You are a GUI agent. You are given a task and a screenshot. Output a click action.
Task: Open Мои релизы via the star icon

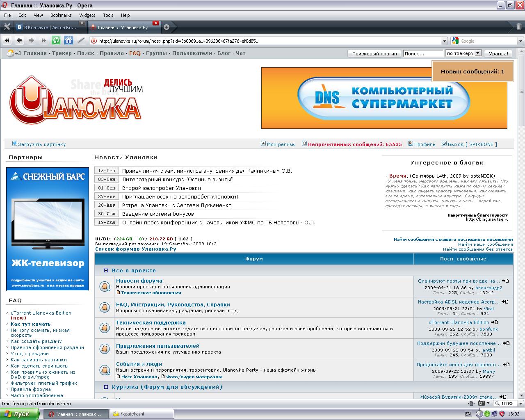pyautogui.click(x=263, y=144)
